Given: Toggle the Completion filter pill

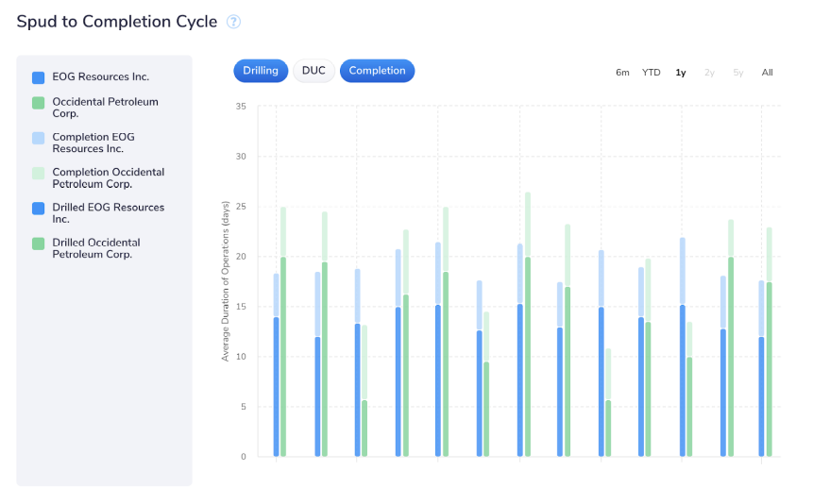Looking at the screenshot, I should pyautogui.click(x=377, y=71).
